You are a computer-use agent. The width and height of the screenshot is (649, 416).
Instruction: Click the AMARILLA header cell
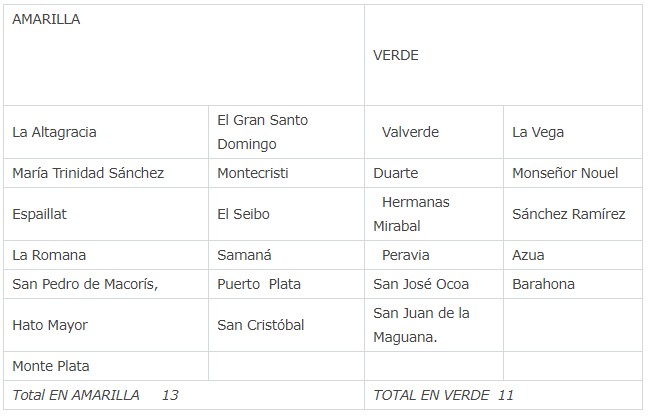pyautogui.click(x=46, y=19)
